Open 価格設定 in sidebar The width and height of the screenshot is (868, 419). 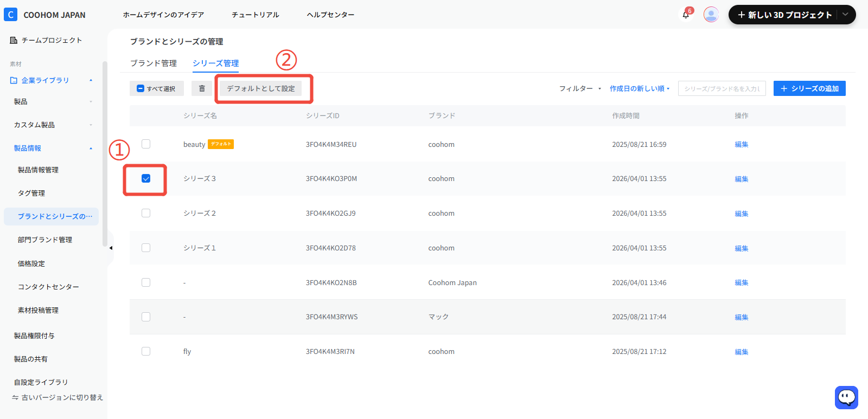(x=31, y=263)
